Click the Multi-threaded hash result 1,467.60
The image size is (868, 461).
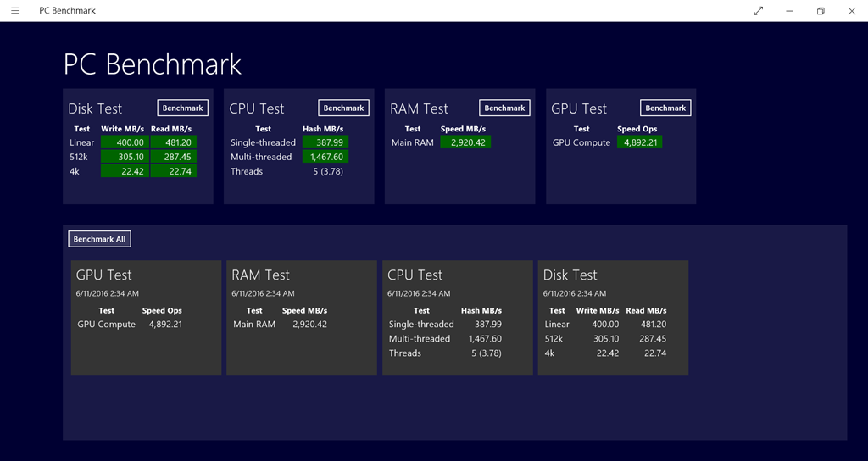point(325,157)
